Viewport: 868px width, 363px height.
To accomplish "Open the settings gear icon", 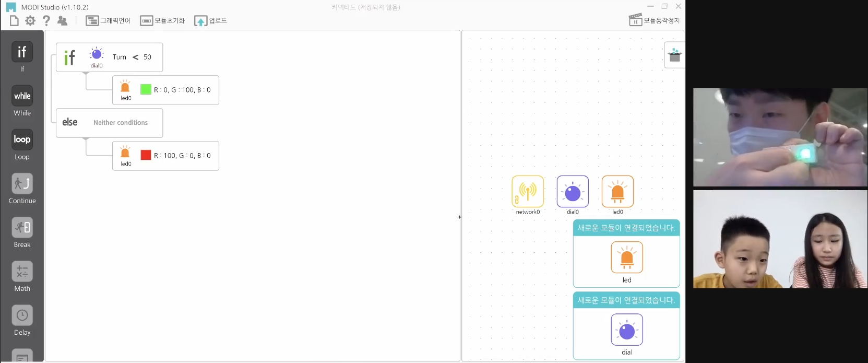I will tap(30, 20).
